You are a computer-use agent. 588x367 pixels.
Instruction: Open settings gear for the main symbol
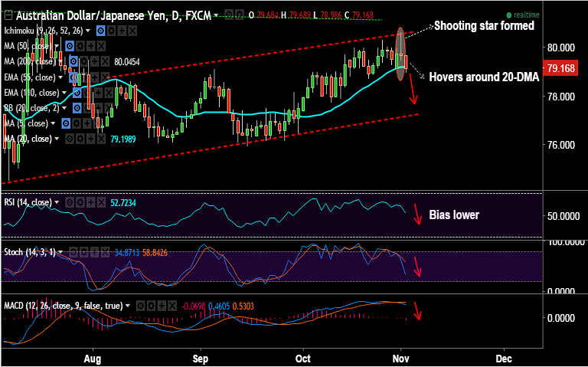(x=239, y=15)
